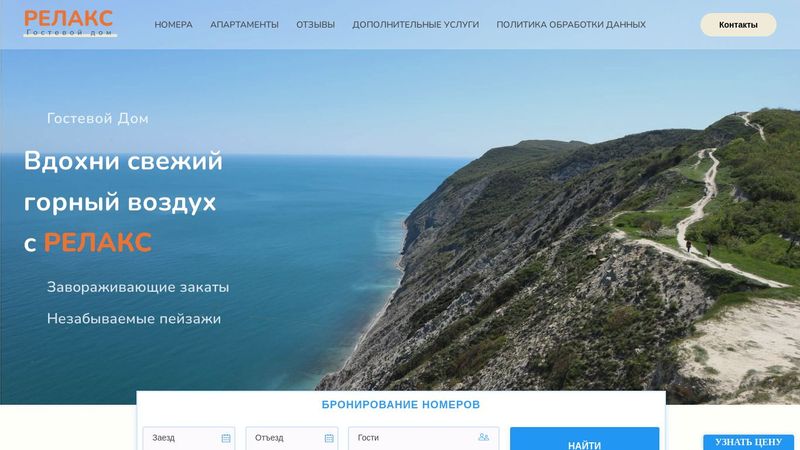Click the Незабываемые пейзажи text
Viewport: 800px width, 450px height.
[134, 319]
